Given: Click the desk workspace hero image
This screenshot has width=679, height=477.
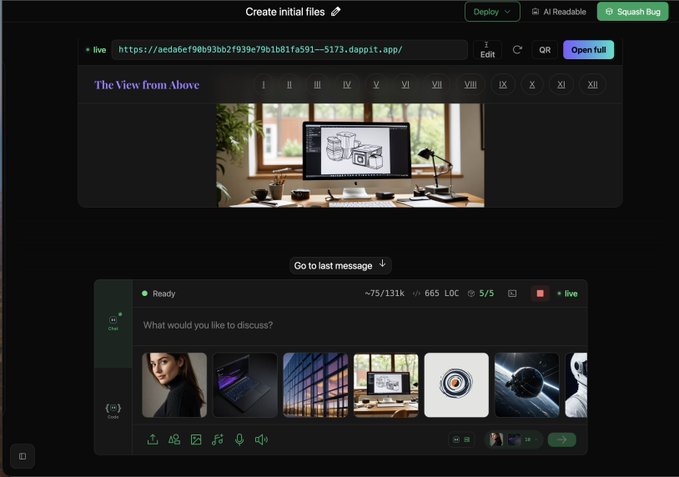Looking at the screenshot, I should click(350, 155).
